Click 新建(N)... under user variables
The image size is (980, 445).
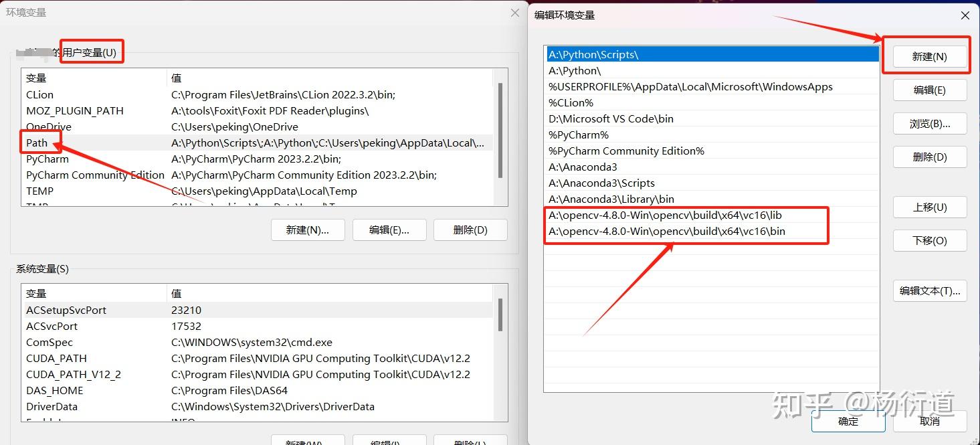click(307, 230)
